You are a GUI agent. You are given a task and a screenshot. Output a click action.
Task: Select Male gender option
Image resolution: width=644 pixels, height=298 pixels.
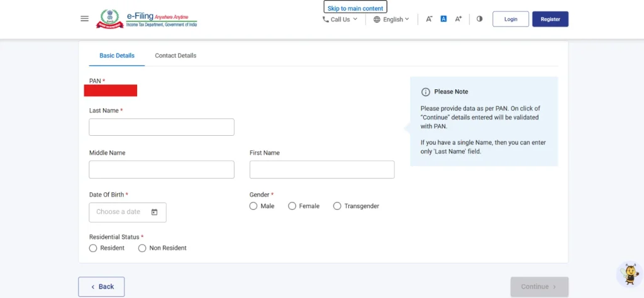[x=253, y=206]
